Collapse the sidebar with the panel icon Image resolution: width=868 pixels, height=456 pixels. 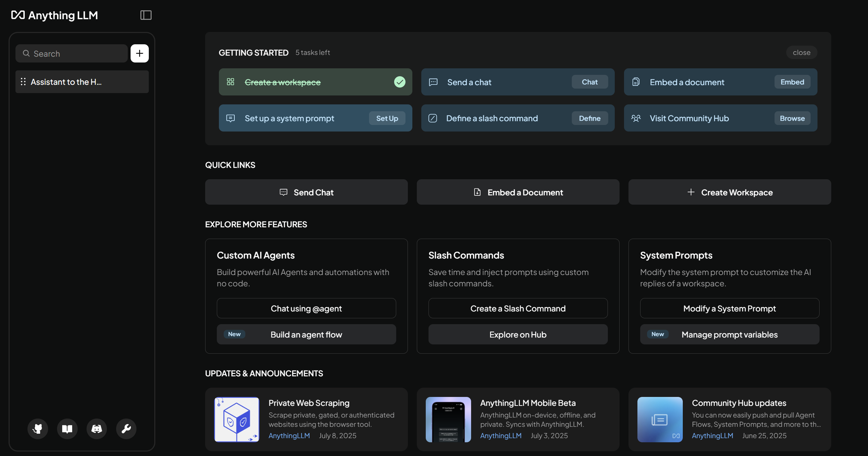146,15
